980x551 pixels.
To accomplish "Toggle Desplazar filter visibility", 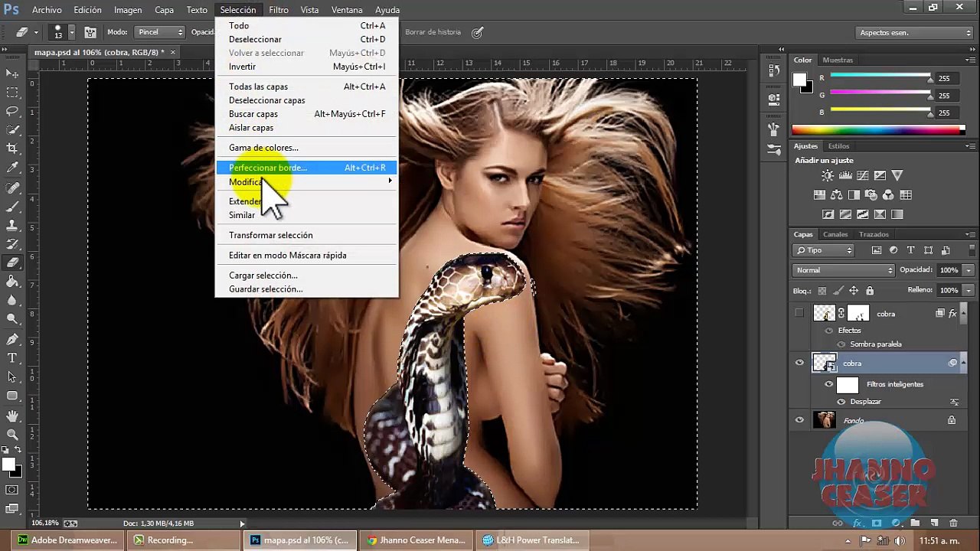I will pyautogui.click(x=841, y=402).
